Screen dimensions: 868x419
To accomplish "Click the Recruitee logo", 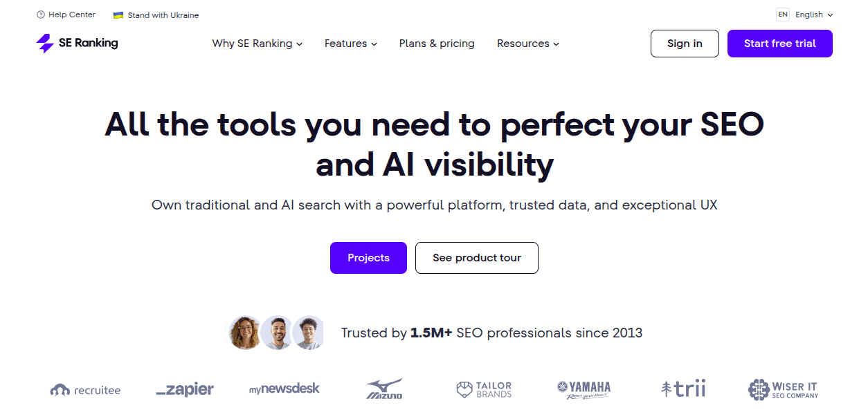I will coord(85,390).
